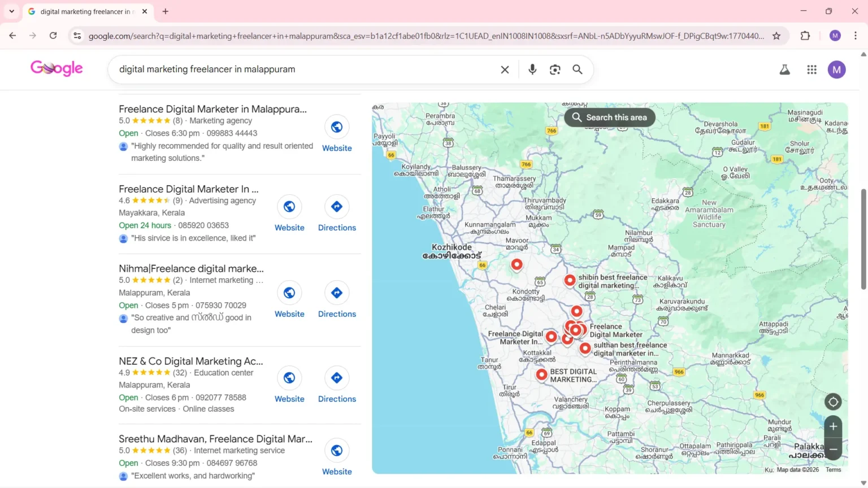868x488 pixels.
Task: Click the Google voice search microphone icon
Action: coord(532,69)
